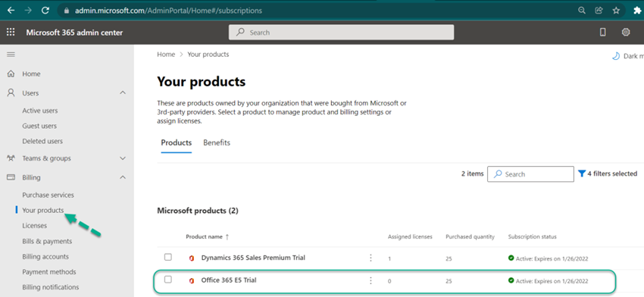Click the products list Search field
This screenshot has height=297, width=644.
pyautogui.click(x=530, y=174)
